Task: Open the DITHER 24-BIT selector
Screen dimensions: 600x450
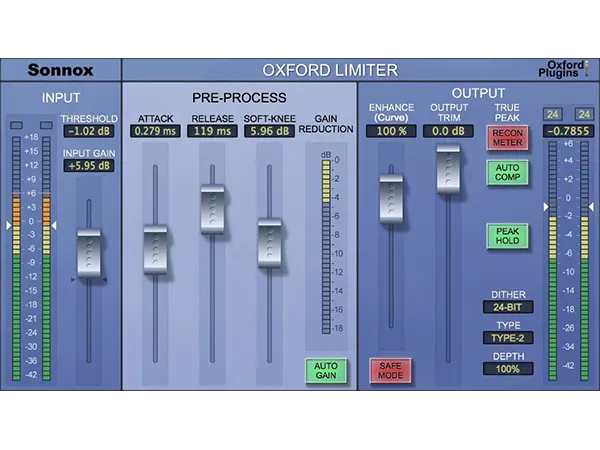Action: pyautogui.click(x=508, y=307)
